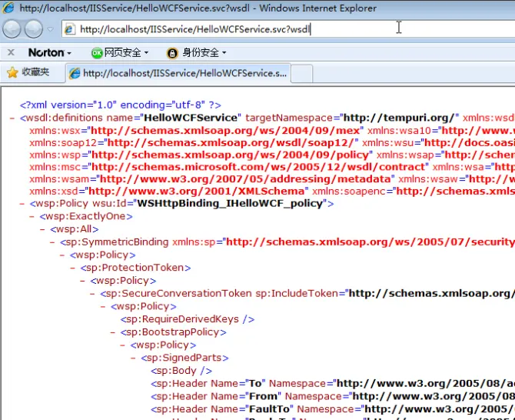Click the IE icon on HelloWCFService tab
The width and height of the screenshot is (515, 420).
coord(75,73)
